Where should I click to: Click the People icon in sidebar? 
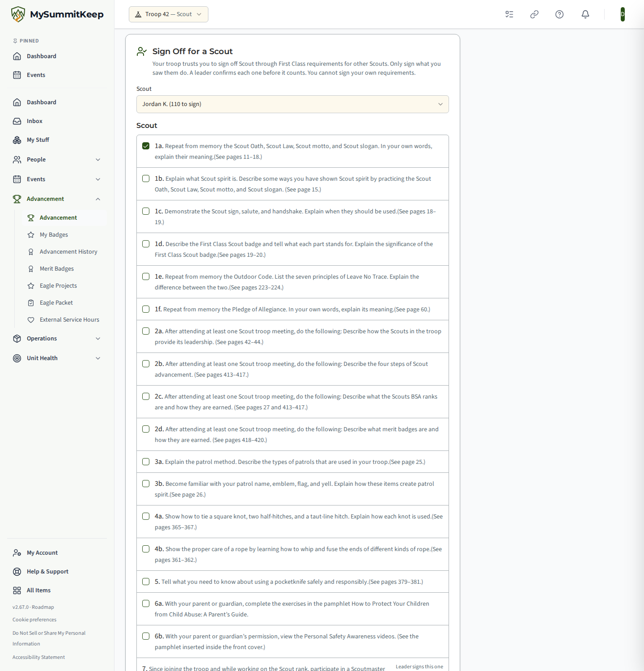click(x=17, y=160)
